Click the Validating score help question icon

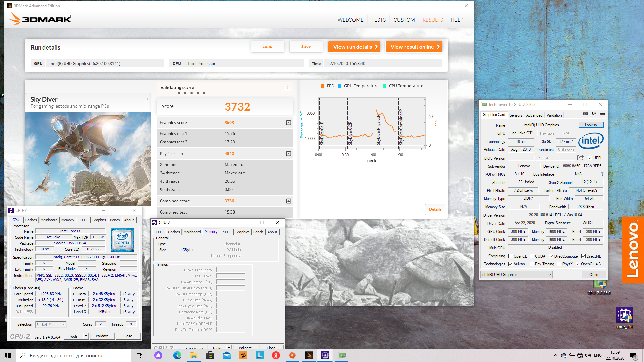287,87
